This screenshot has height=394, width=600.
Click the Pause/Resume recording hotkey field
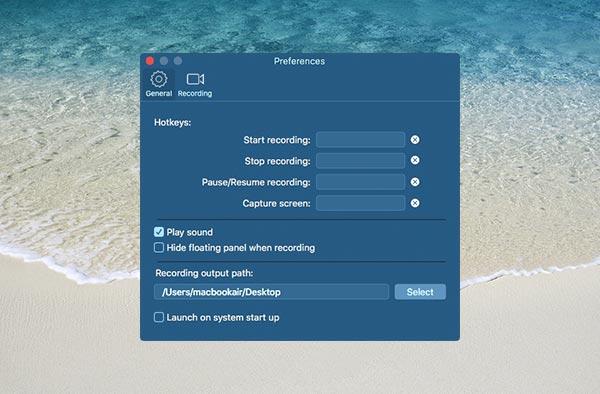click(x=360, y=182)
